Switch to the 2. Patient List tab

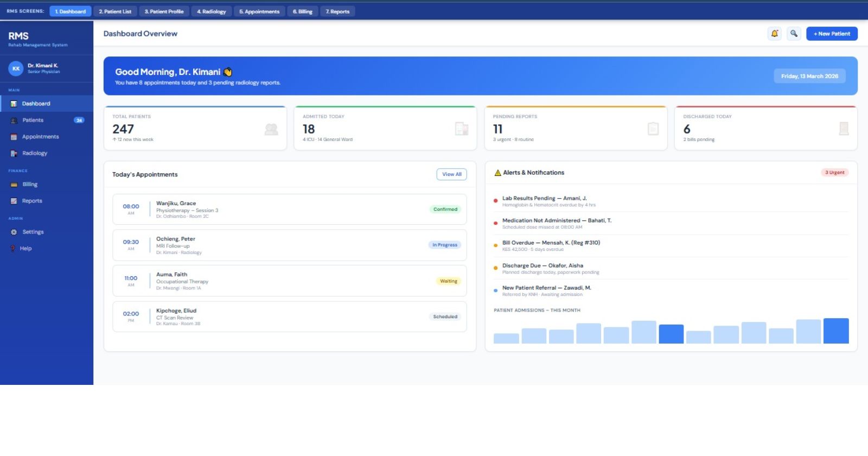tap(115, 11)
